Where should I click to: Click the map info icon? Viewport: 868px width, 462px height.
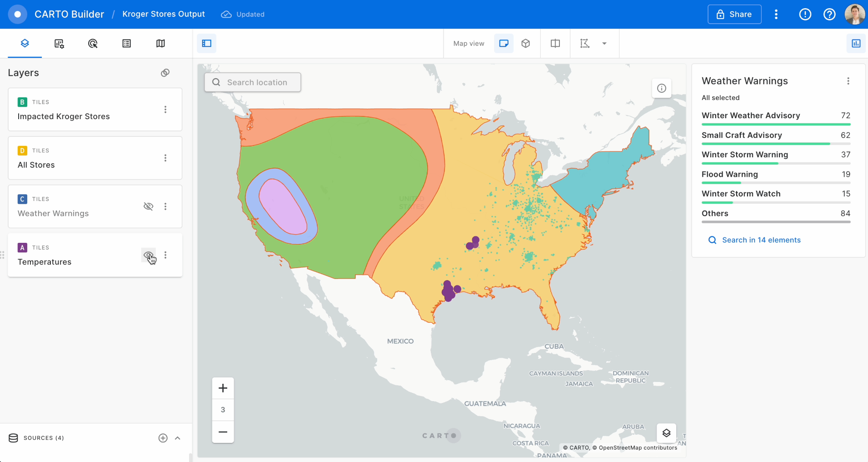(x=662, y=88)
